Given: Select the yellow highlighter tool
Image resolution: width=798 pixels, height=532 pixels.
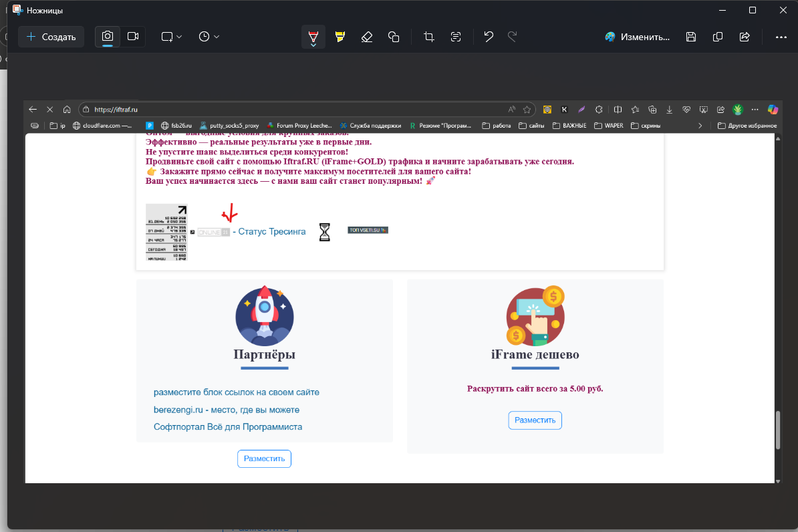Looking at the screenshot, I should (340, 37).
